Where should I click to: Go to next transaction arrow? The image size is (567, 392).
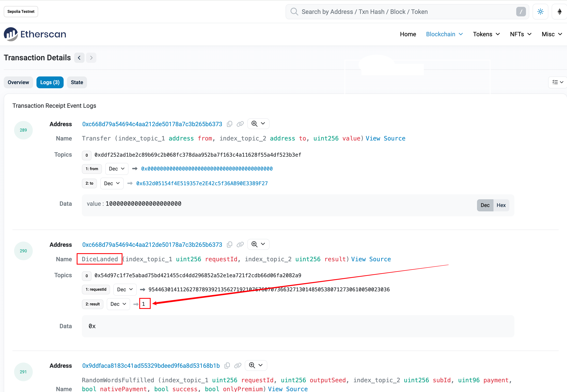(91, 58)
